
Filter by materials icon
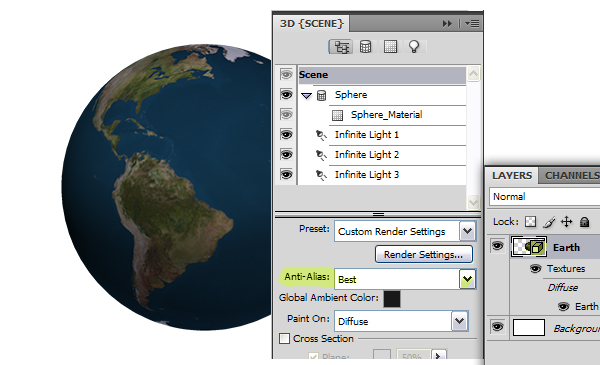pos(390,47)
